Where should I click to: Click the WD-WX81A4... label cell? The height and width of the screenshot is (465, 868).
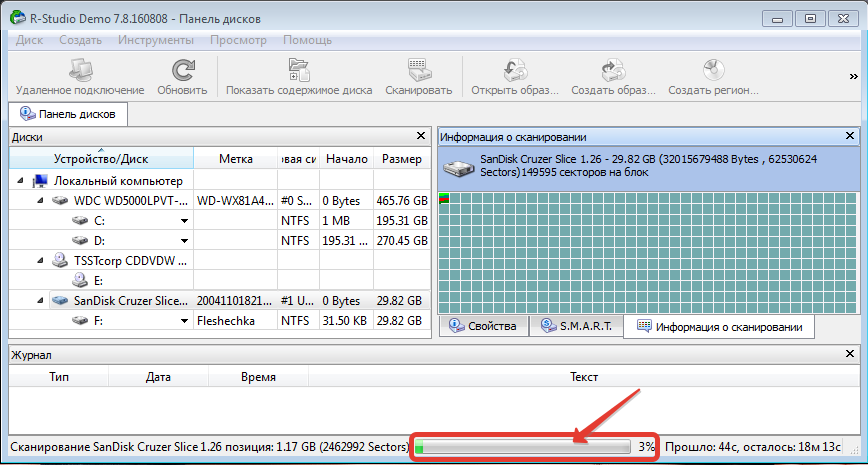click(x=236, y=200)
